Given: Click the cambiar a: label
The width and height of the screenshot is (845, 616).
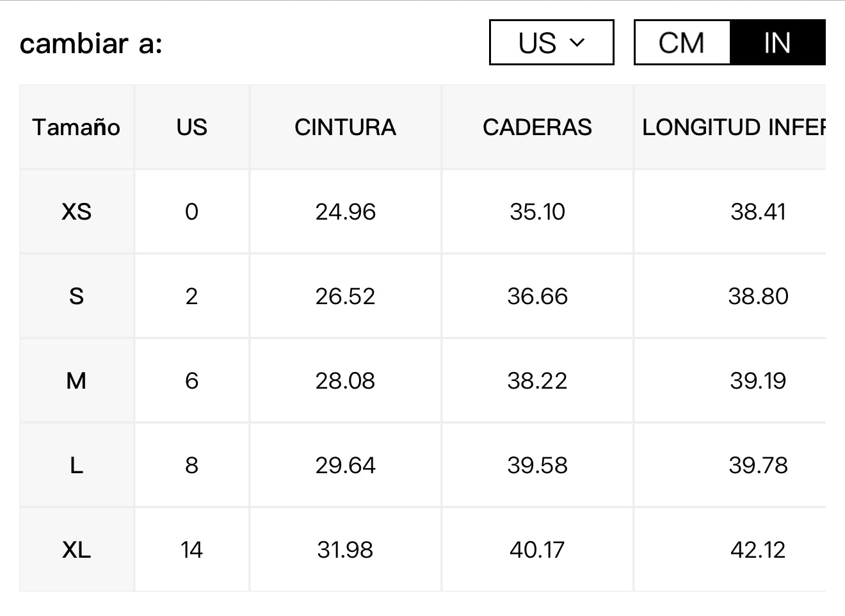Looking at the screenshot, I should pos(91,44).
